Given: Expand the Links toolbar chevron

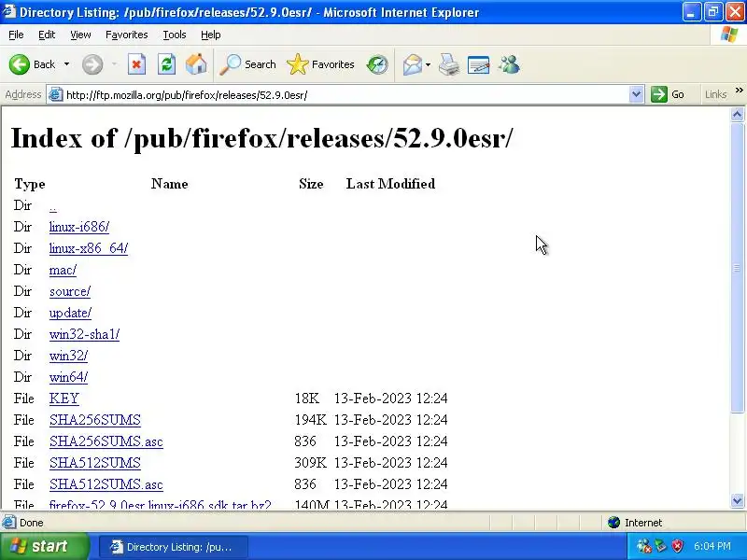Looking at the screenshot, I should [739, 91].
